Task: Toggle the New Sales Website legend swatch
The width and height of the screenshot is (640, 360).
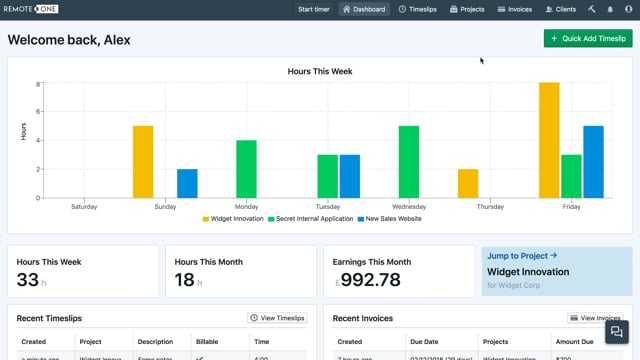Action: tap(361, 219)
